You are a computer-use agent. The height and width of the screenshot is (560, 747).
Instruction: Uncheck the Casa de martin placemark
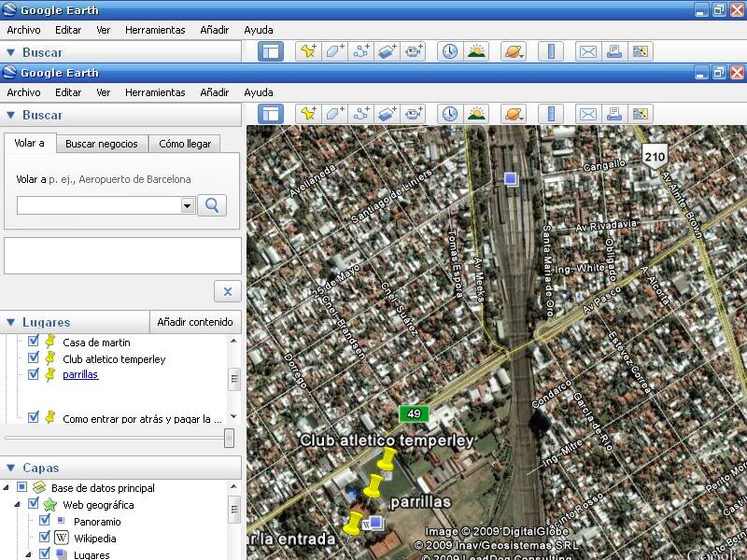[34, 341]
